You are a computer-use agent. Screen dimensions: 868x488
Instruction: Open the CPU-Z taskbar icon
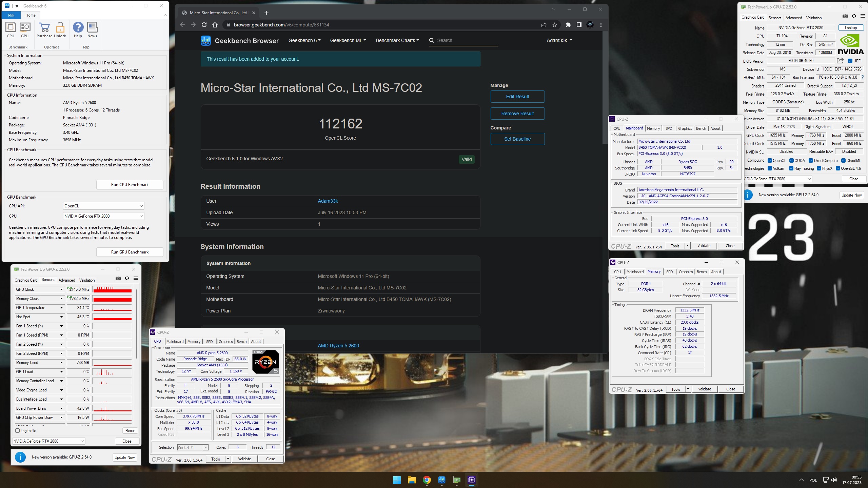coord(471,480)
